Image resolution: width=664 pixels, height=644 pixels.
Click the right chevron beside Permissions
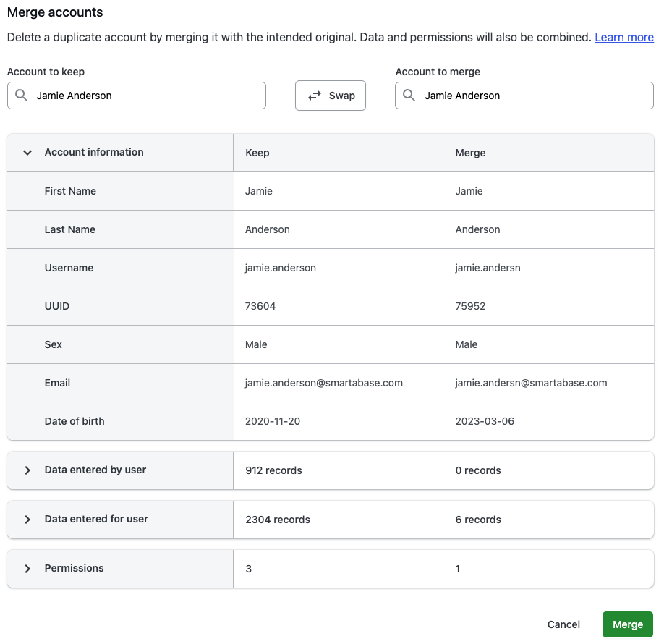click(27, 569)
